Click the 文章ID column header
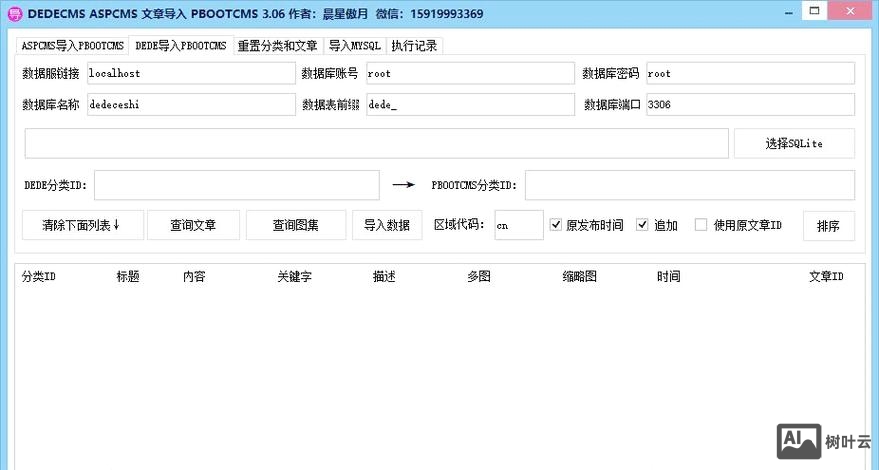The width and height of the screenshot is (879, 470). (826, 277)
